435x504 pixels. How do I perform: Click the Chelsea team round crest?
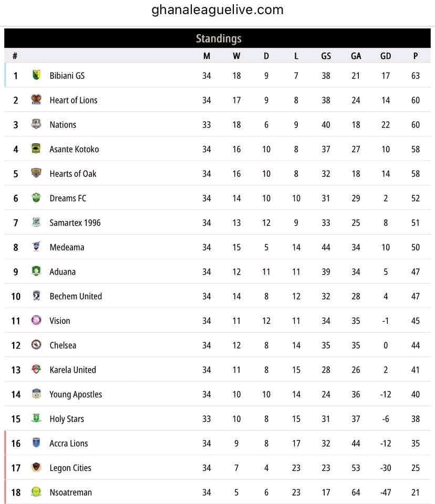(x=36, y=344)
